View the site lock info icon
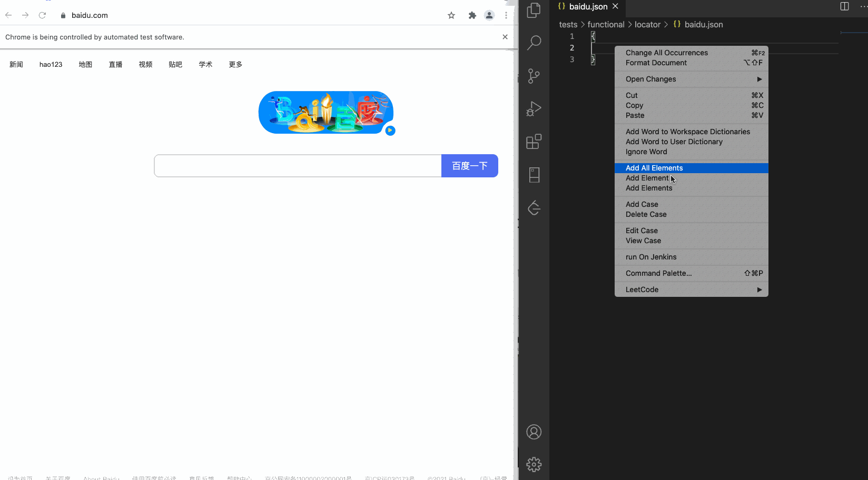 click(63, 15)
